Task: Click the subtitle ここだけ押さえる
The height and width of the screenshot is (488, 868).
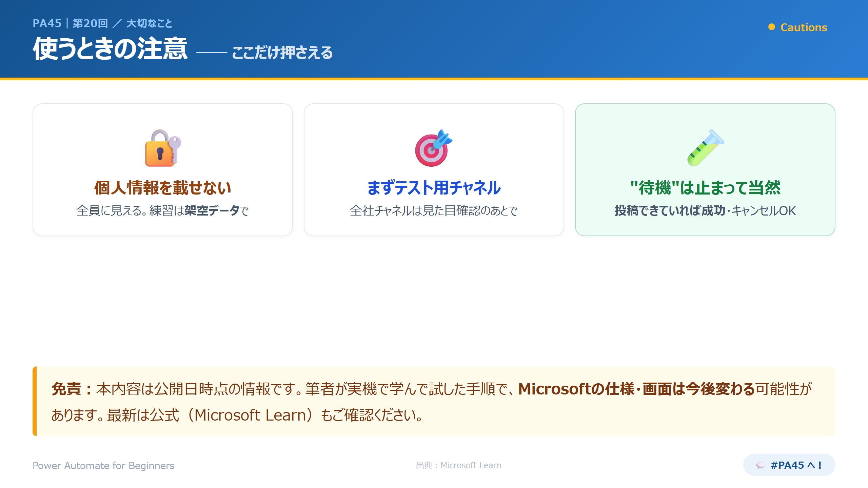Action: [282, 53]
